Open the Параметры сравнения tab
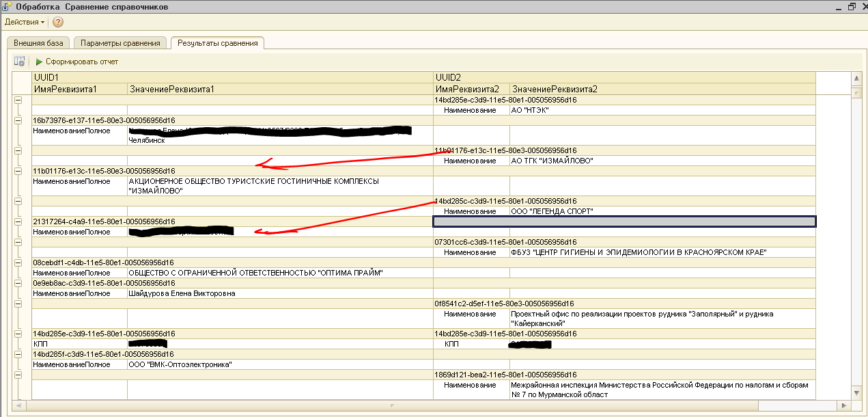The width and height of the screenshot is (868, 417). [x=120, y=43]
